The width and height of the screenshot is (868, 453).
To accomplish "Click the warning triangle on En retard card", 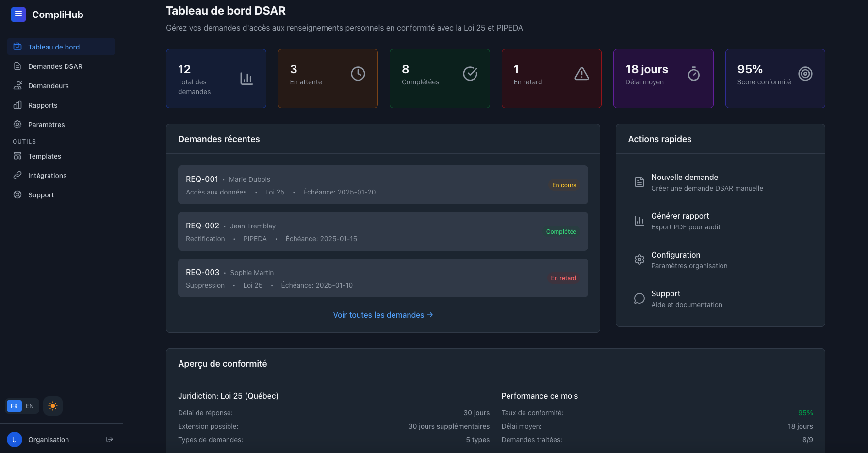I will 581,74.
